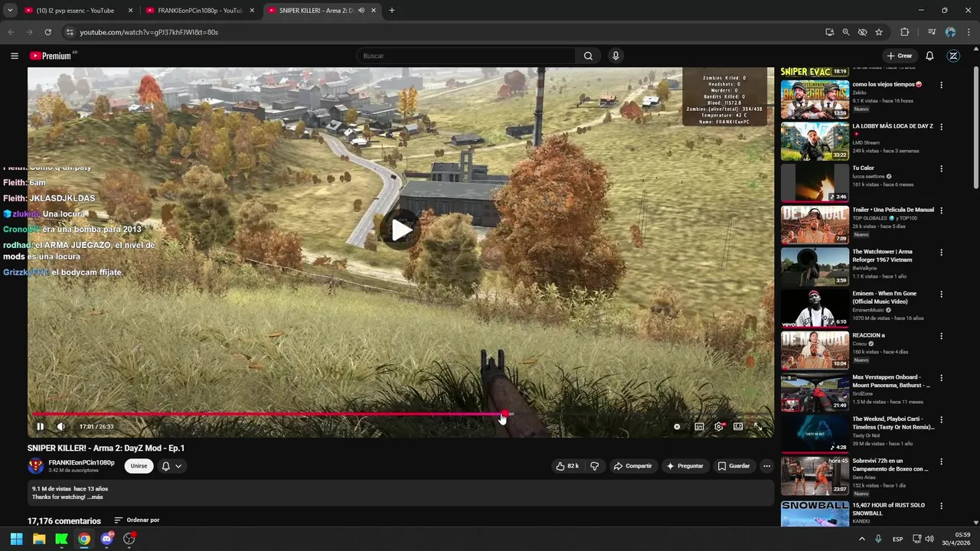Click the Unirse join button
This screenshot has width=980, height=551.
139,466
